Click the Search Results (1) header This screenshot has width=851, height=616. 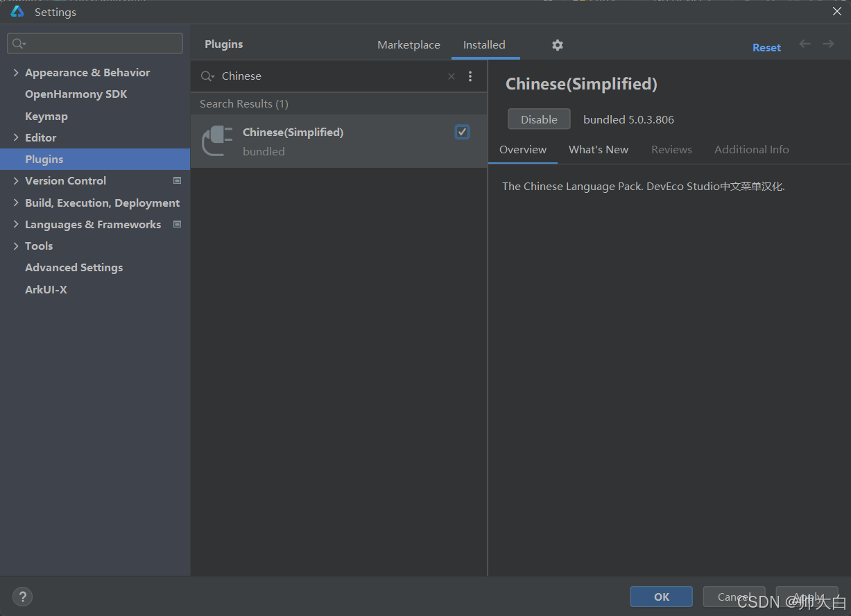pos(244,104)
